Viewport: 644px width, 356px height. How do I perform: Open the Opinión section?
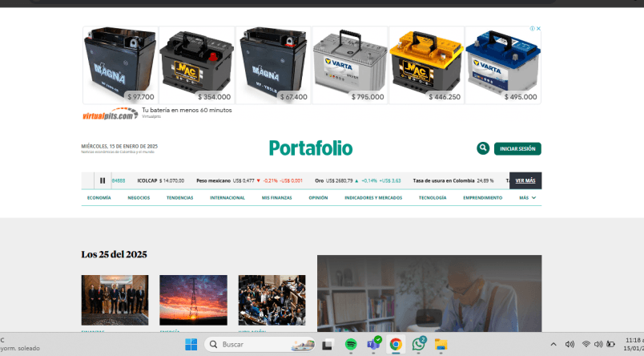point(318,198)
